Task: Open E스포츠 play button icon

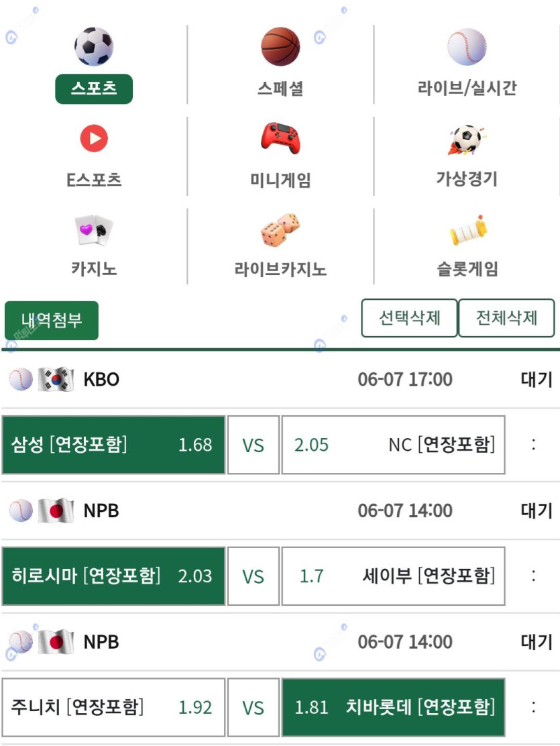Action: point(94,138)
